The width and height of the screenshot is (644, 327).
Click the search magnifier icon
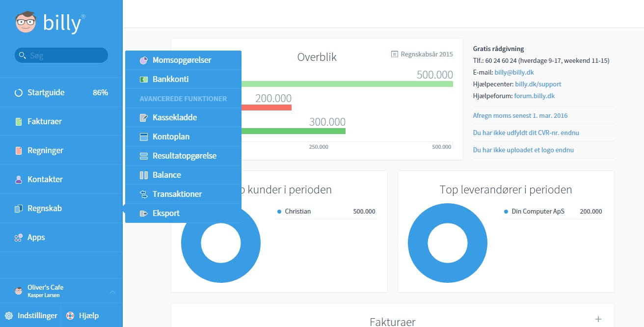point(22,55)
